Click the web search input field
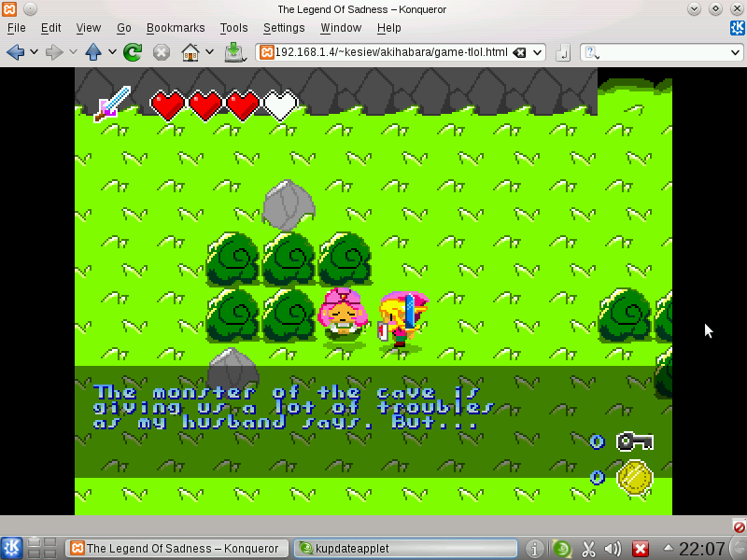 (664, 52)
